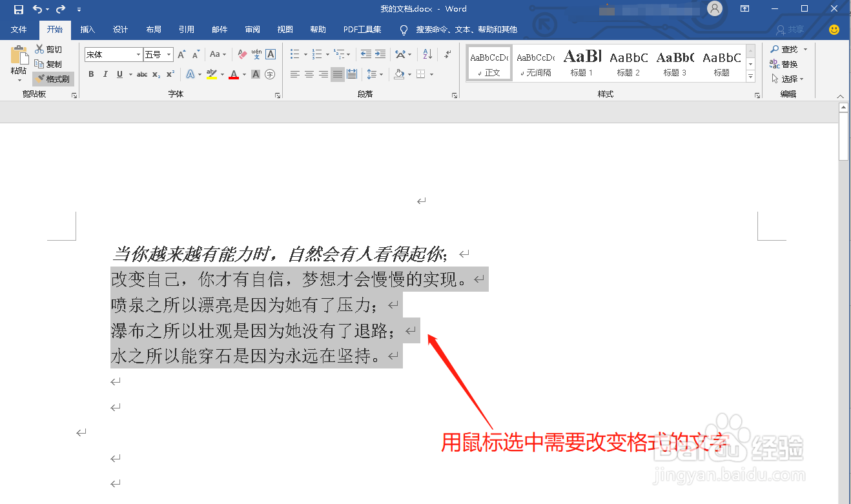Apply bold formatting to selected text
Viewport: 851px width, 504px height.
click(x=91, y=74)
